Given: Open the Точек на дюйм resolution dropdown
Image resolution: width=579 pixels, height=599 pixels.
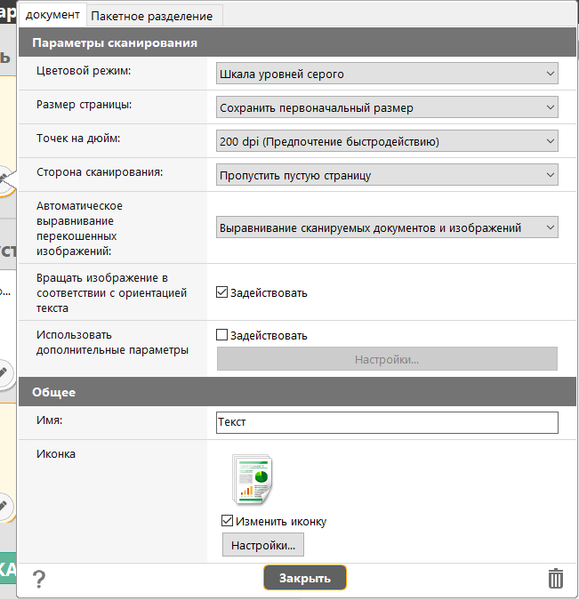Looking at the screenshot, I should click(387, 141).
